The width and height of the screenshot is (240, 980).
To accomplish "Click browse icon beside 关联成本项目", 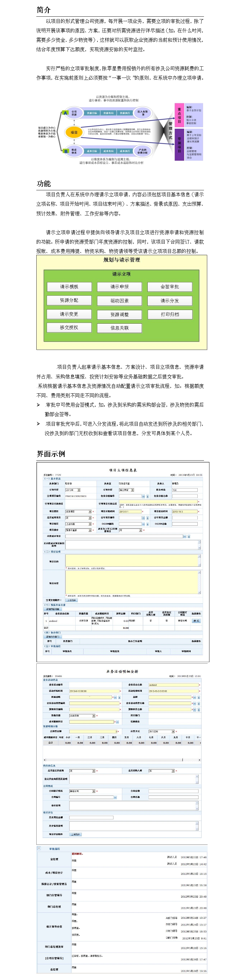I will click(185, 536).
